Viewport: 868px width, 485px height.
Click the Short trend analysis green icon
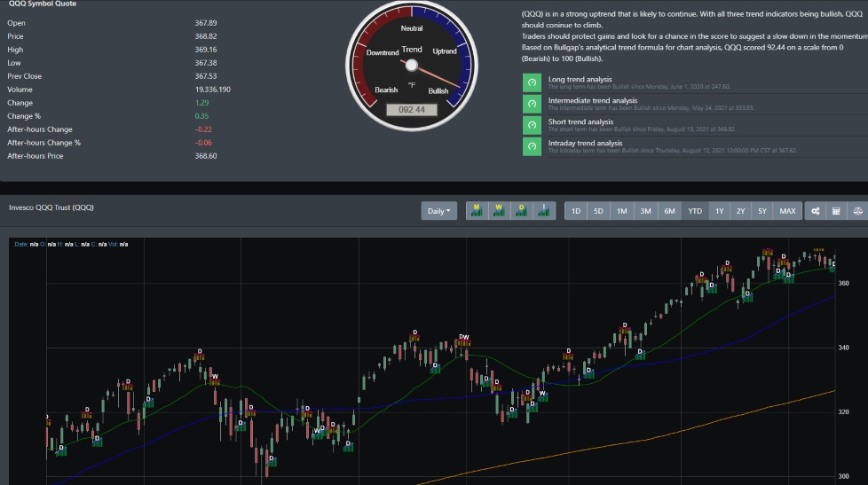(532, 125)
